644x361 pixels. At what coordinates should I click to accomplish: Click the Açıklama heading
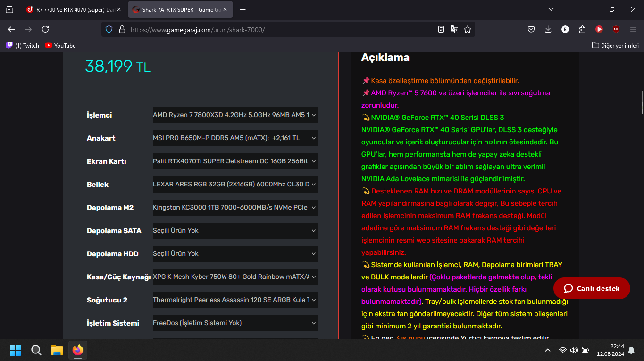click(385, 58)
